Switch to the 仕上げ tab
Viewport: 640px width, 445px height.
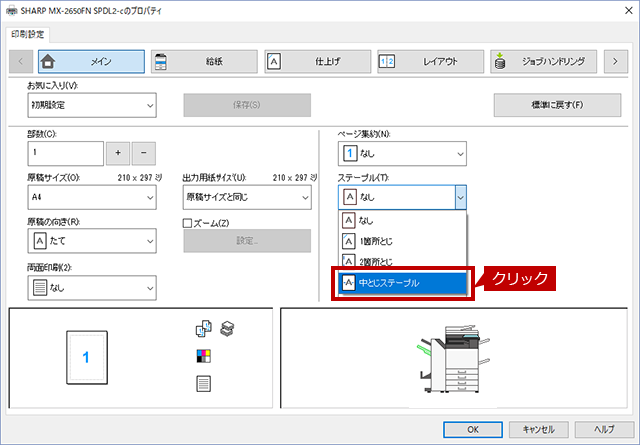tap(318, 62)
